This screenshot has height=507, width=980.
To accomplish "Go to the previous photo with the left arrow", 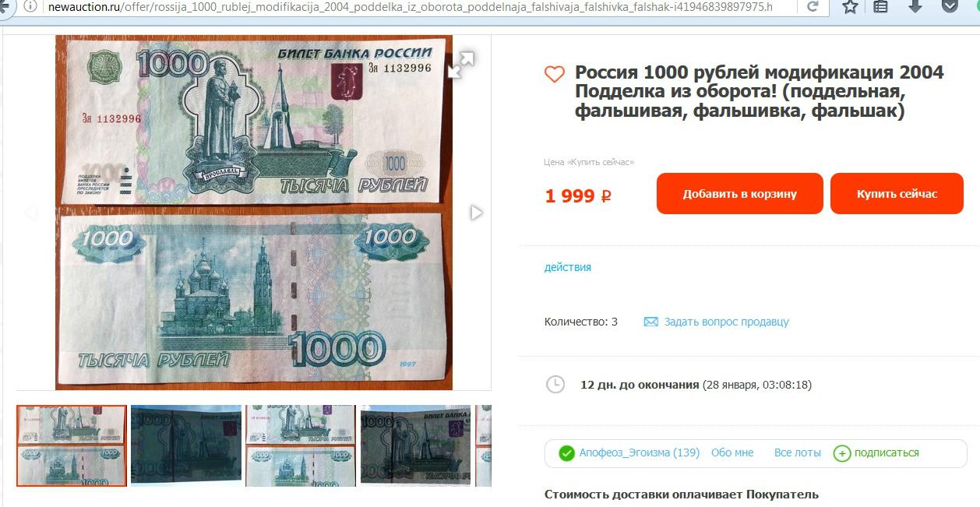I will click(x=32, y=213).
